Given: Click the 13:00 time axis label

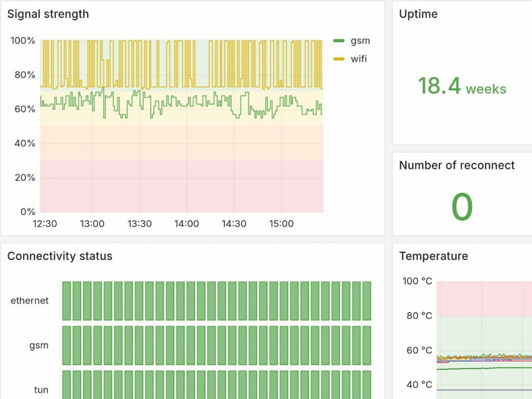Looking at the screenshot, I should click(x=92, y=223).
